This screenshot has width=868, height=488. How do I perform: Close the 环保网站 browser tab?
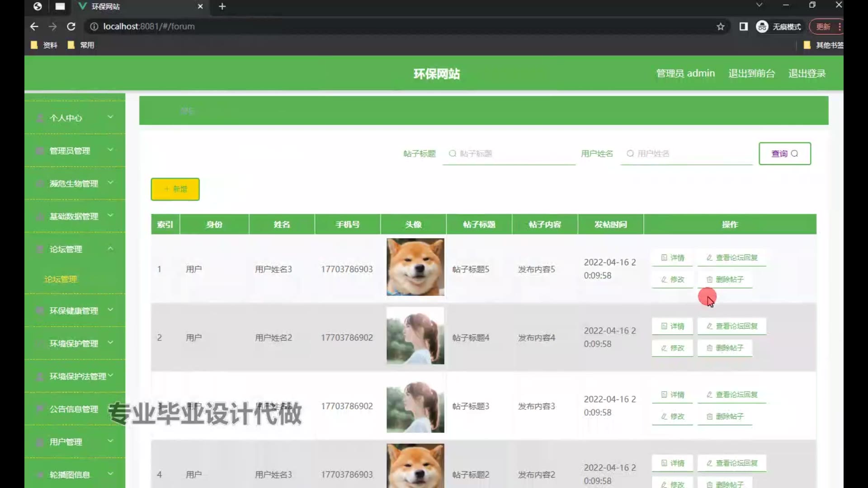200,6
